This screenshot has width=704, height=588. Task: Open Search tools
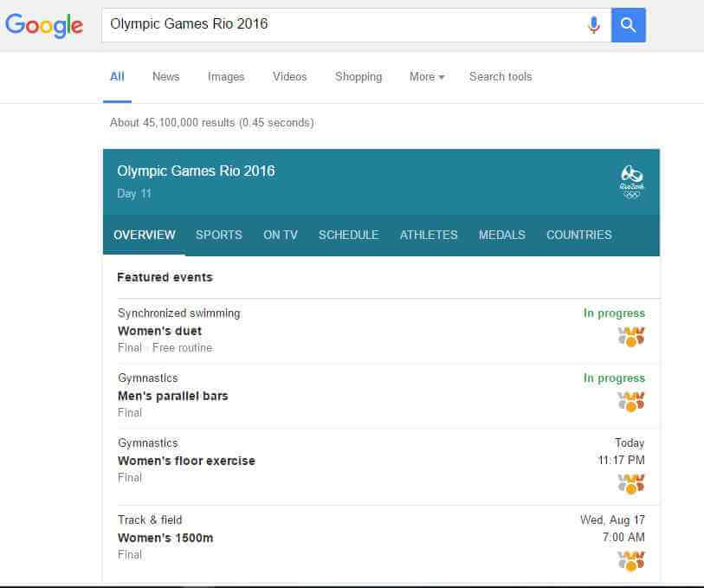point(501,77)
